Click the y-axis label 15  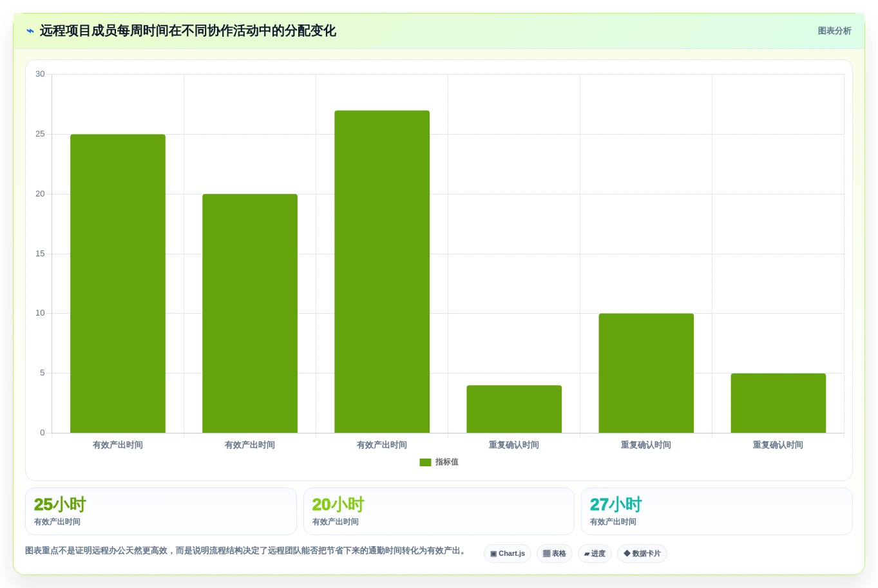40,254
